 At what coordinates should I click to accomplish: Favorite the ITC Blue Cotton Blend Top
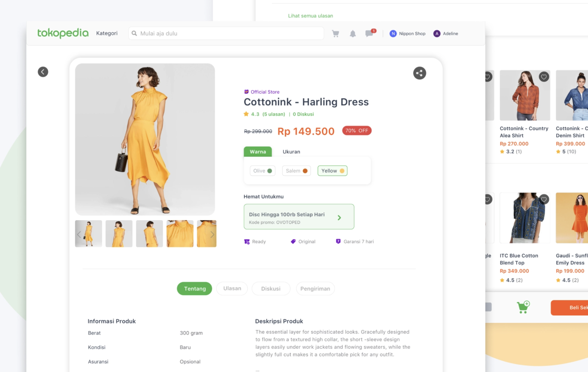[544, 199]
